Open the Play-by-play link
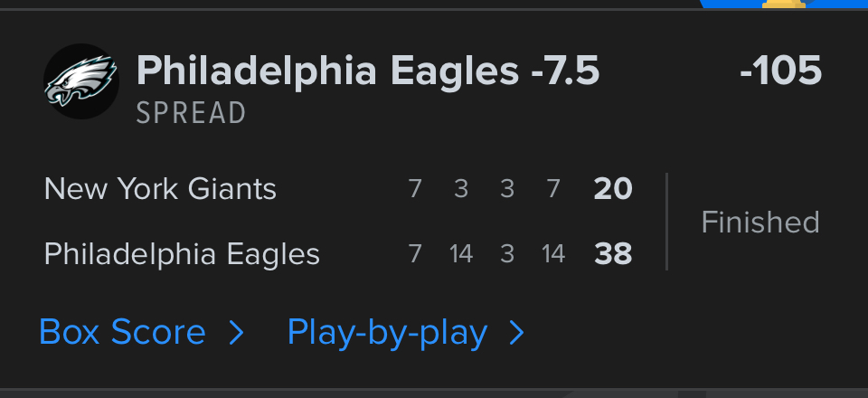The width and height of the screenshot is (868, 398). [387, 333]
